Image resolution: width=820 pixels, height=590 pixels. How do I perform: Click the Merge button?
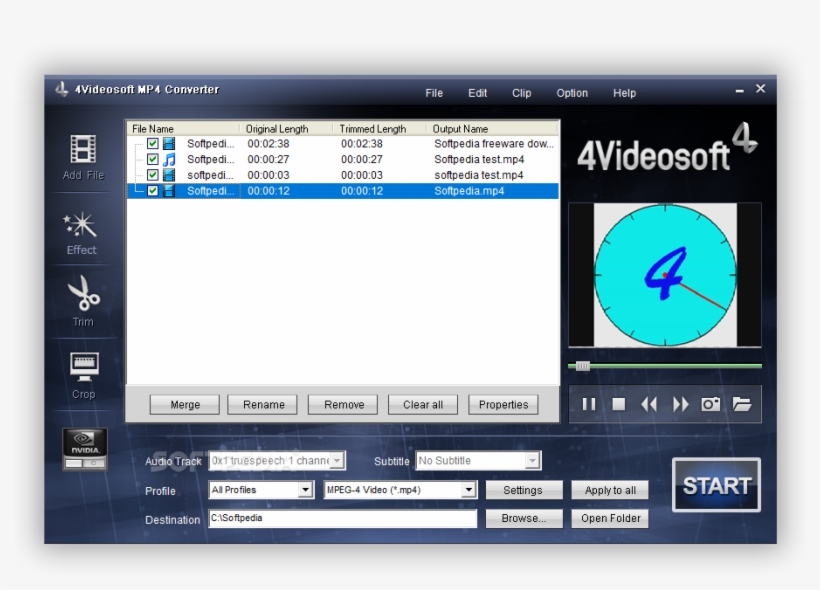[185, 404]
